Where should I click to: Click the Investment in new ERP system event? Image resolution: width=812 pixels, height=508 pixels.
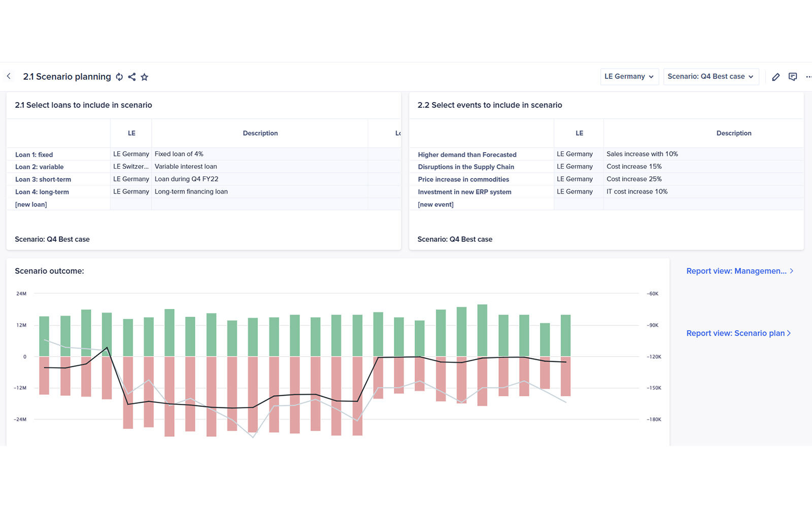464,192
